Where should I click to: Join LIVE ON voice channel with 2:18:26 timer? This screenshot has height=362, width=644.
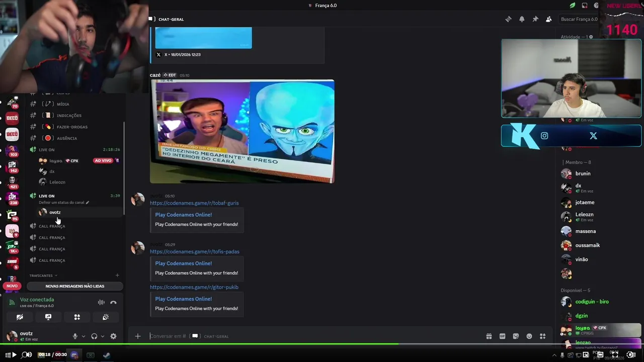(75, 150)
